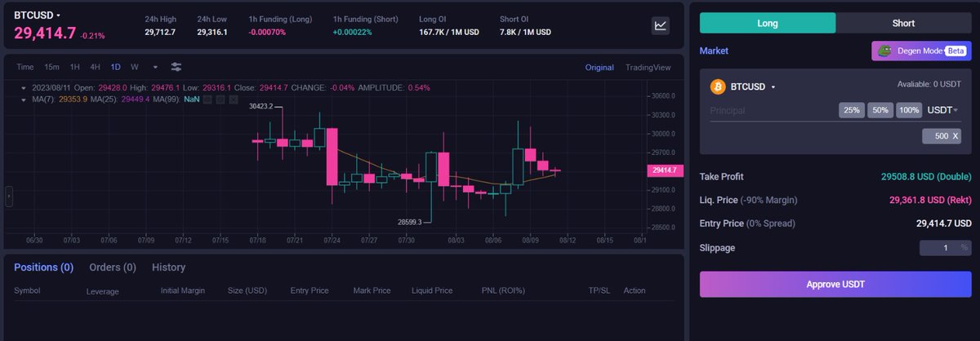Select the Market order type

pyautogui.click(x=714, y=51)
